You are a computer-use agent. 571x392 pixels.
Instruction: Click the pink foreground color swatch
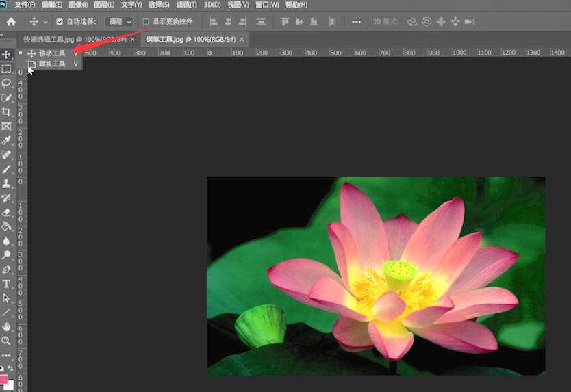tap(3, 379)
